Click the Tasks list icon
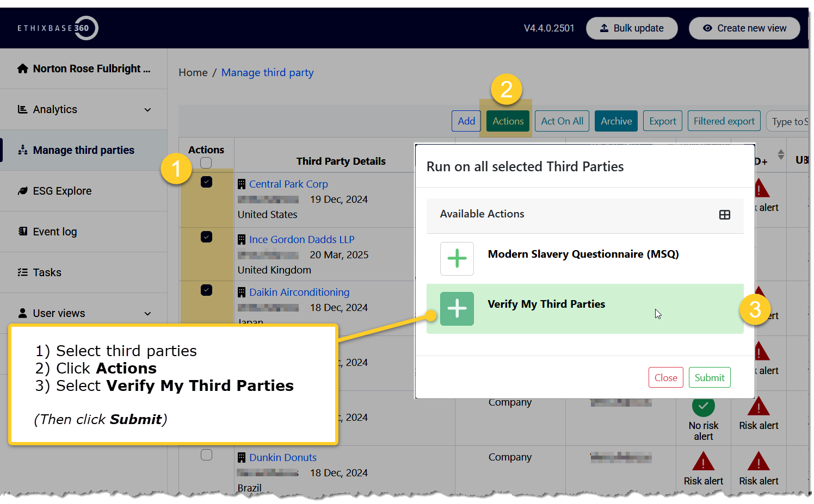The height and width of the screenshot is (504, 814). click(x=22, y=272)
